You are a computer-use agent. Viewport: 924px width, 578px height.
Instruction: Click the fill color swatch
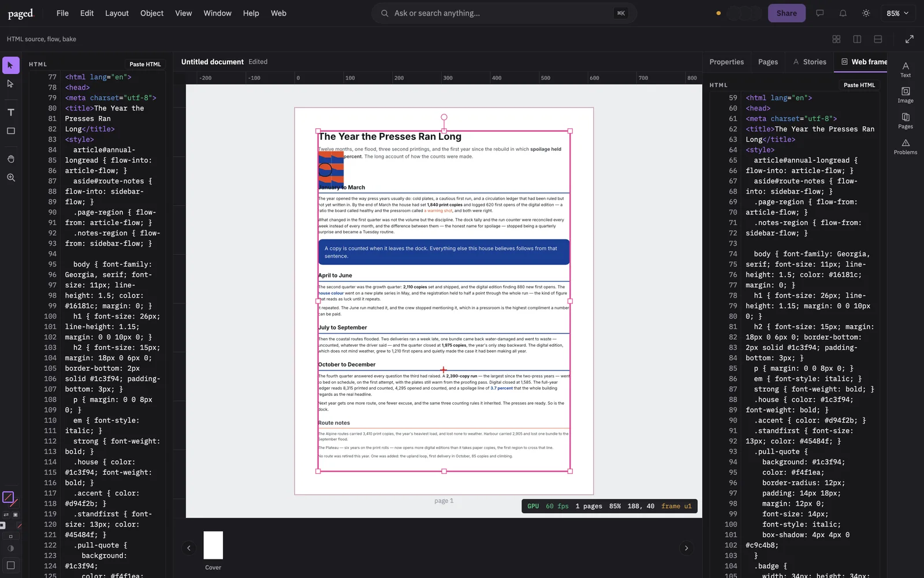point(8,497)
